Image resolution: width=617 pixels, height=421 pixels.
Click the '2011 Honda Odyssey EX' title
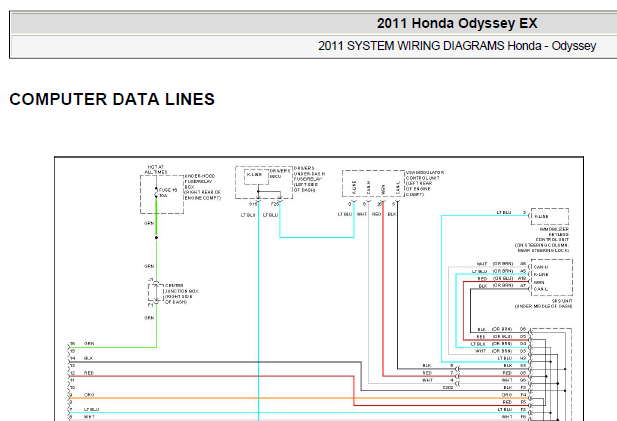click(457, 23)
